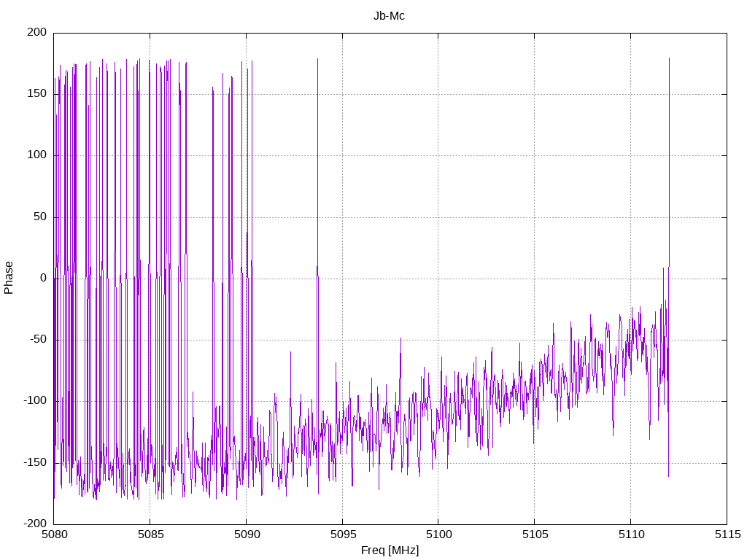Click the 'Jb-Mc' plot title
The image size is (747, 560).
coord(389,15)
